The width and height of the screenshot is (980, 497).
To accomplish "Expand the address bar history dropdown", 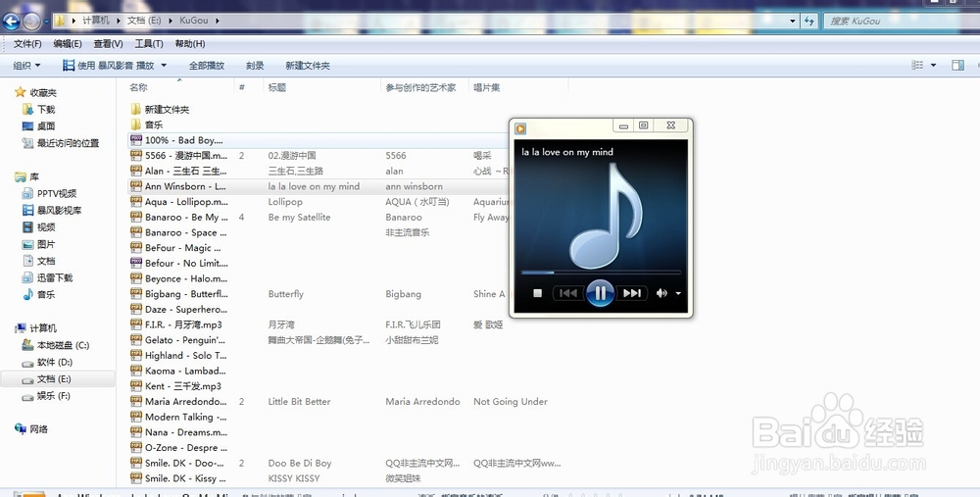I will [793, 21].
